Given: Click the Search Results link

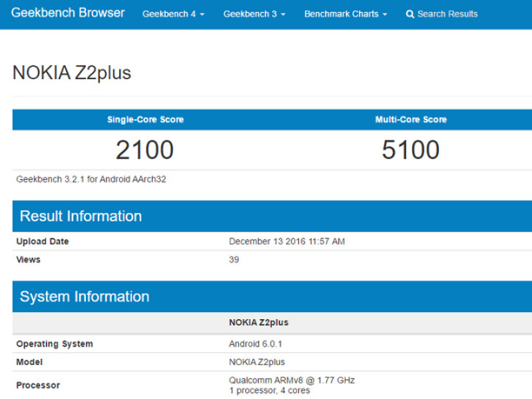Looking at the screenshot, I should coord(441,14).
